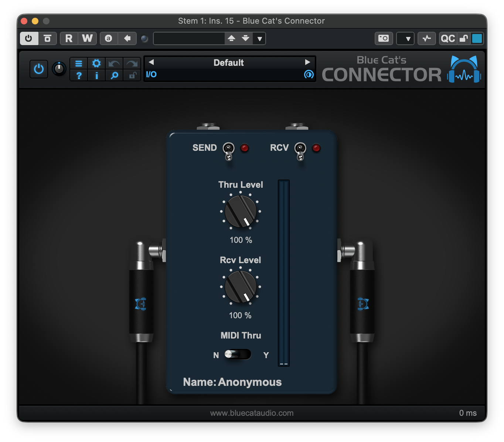Click the left input cable plug

pyautogui.click(x=142, y=292)
